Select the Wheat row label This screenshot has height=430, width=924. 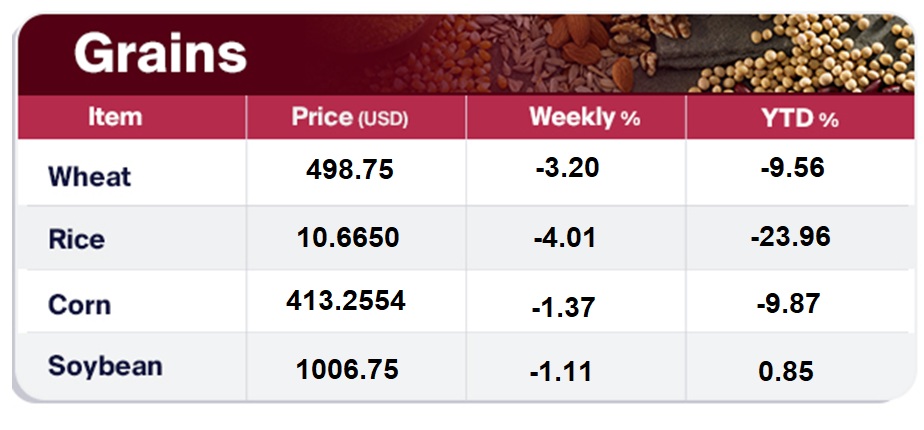[x=90, y=177]
